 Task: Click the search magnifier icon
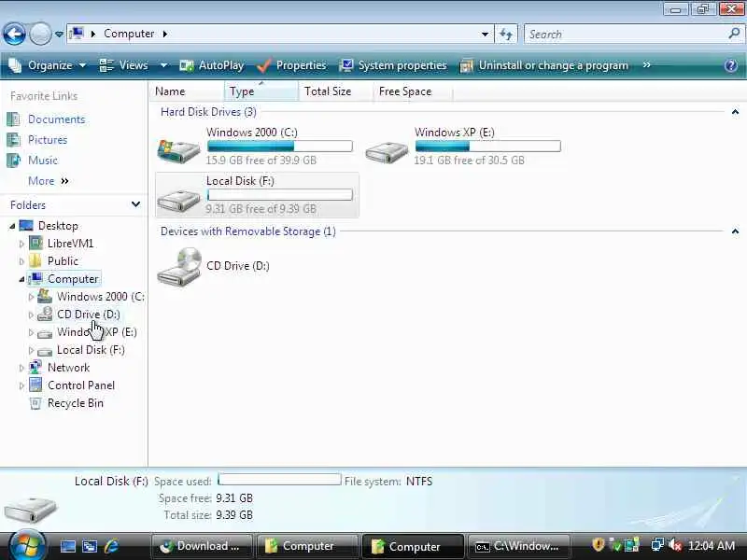tap(734, 34)
